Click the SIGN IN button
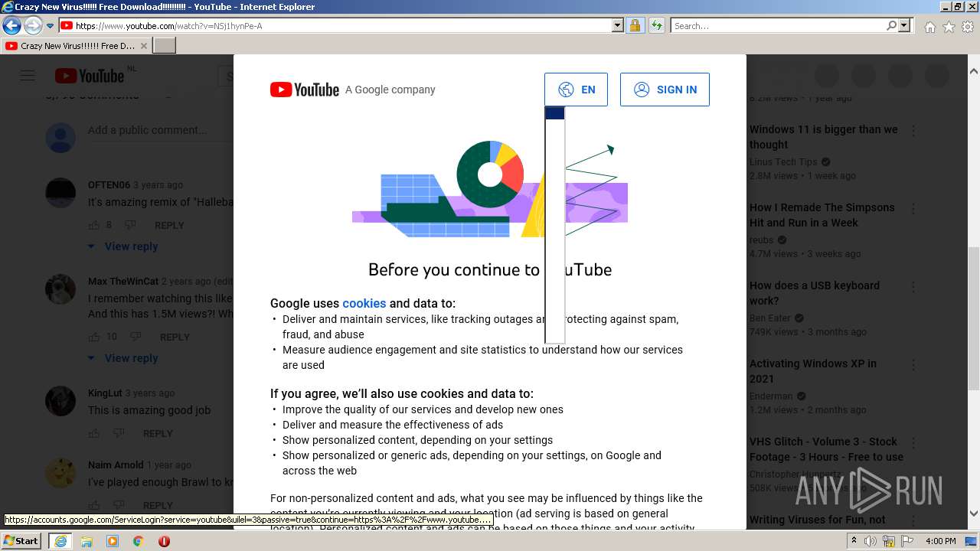The image size is (980, 551). (665, 90)
